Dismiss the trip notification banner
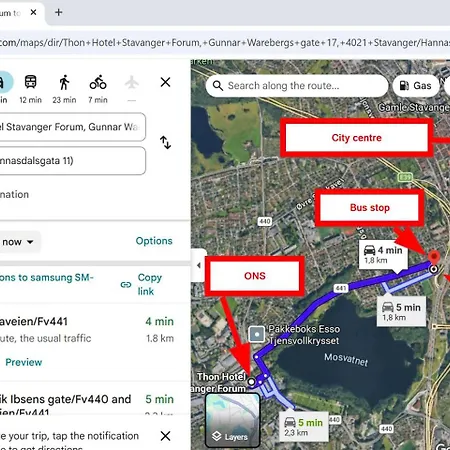Viewport: 450px width, 450px height. point(165,436)
